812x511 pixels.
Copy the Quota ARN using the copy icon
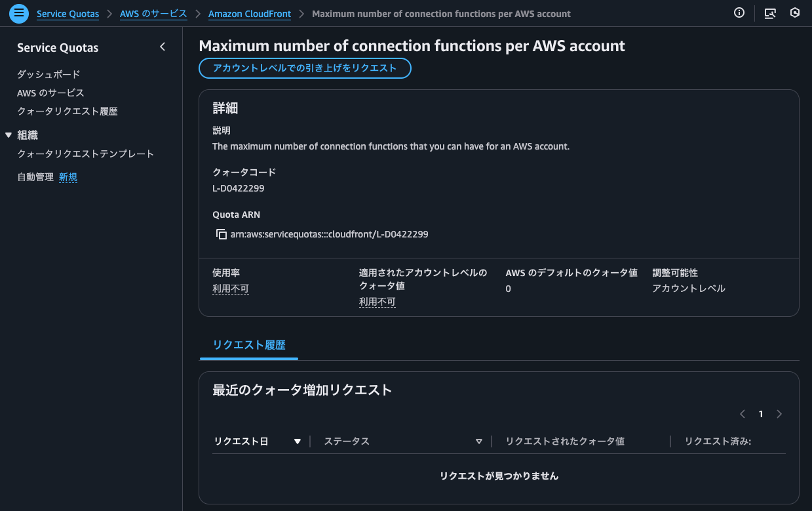point(222,234)
